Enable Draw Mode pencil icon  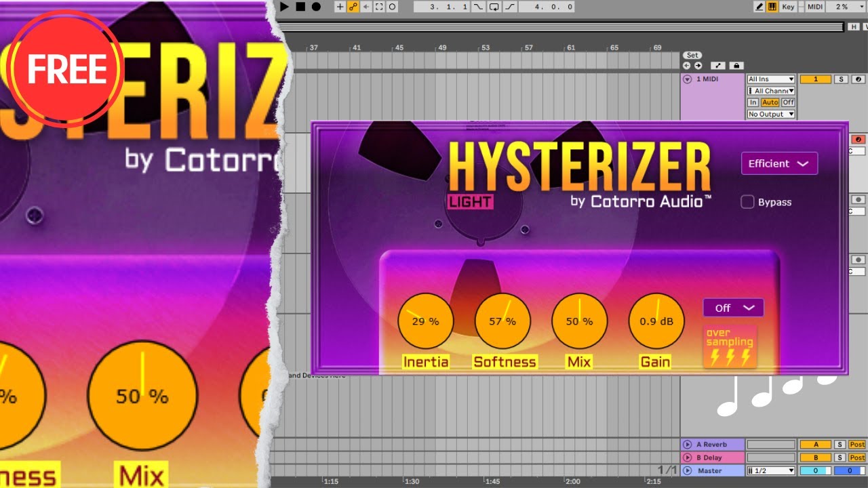pos(759,7)
